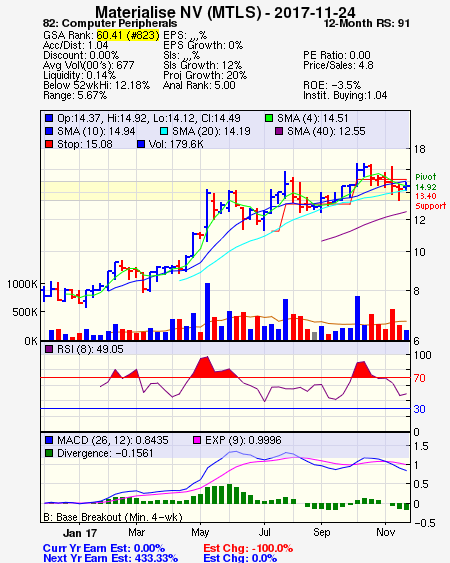Click the highlighted GSA Rank value 60.41 (#823)
The image size is (450, 563).
pyautogui.click(x=128, y=35)
